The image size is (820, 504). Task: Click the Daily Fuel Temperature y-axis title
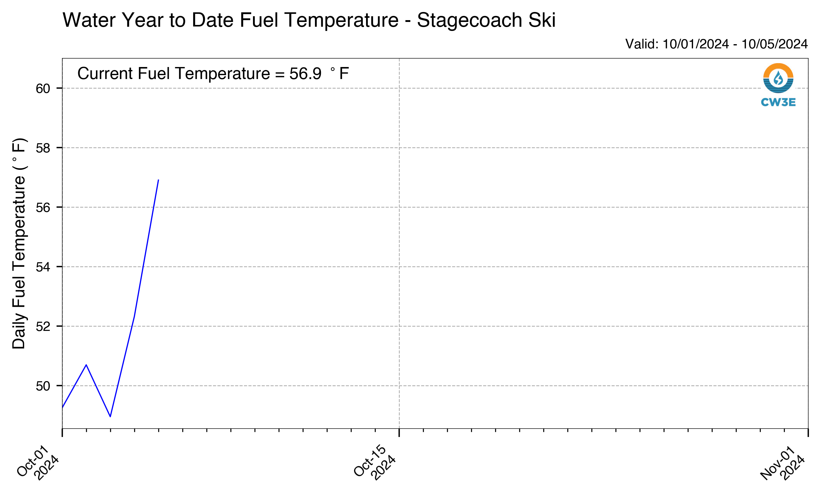(x=19, y=243)
